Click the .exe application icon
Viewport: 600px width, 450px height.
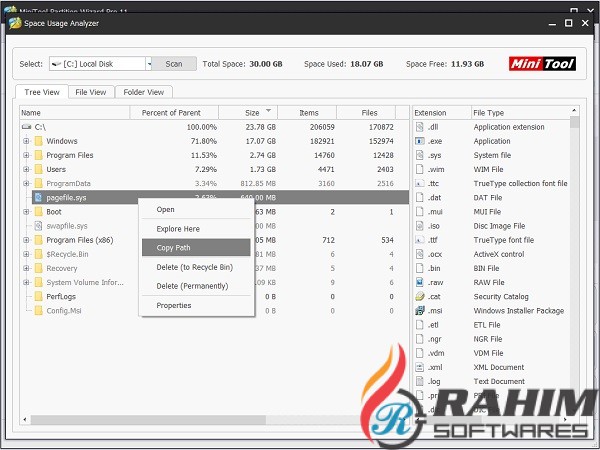point(420,141)
